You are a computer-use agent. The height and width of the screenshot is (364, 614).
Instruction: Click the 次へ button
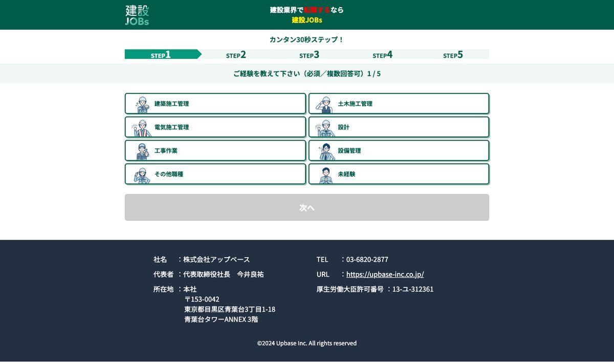(307, 208)
